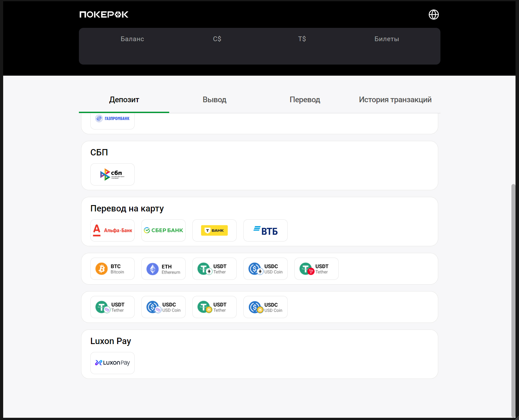Open the language globe icon

pyautogui.click(x=433, y=15)
